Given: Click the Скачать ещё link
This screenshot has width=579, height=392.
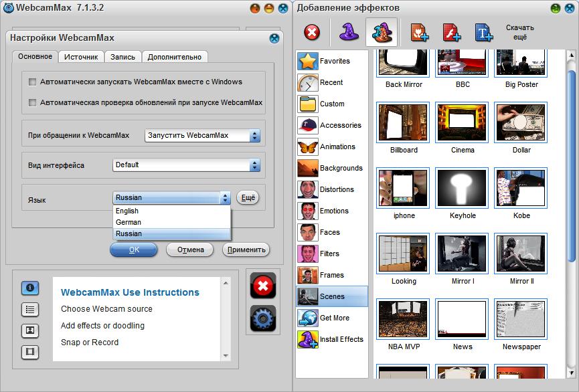Looking at the screenshot, I should pyautogui.click(x=519, y=33).
